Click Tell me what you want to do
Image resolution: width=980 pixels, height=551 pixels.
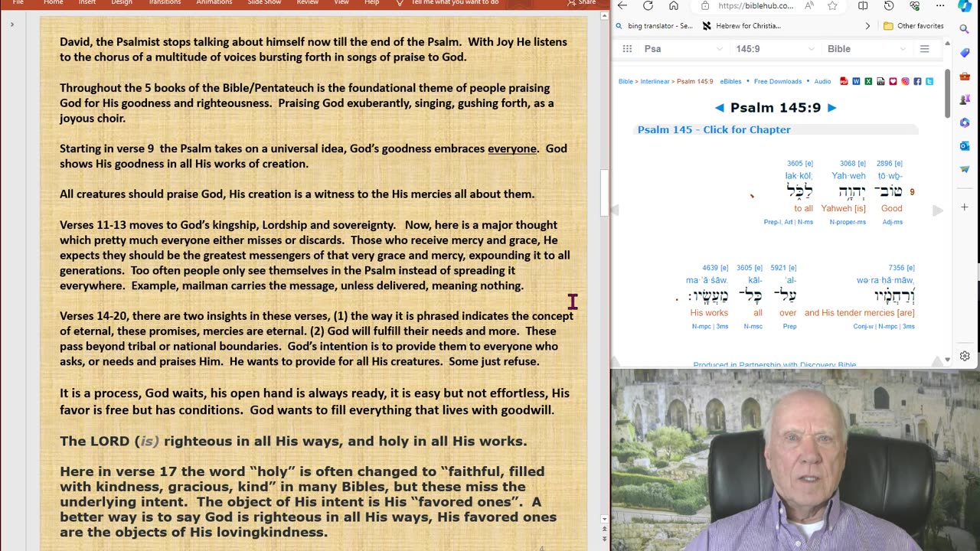tap(455, 2)
